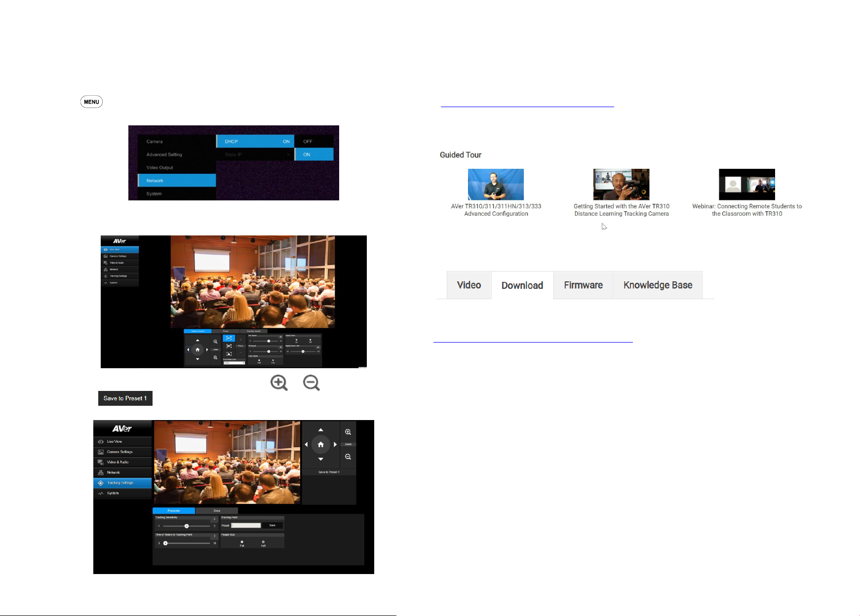This screenshot has height=616, width=860.
Task: Open highlighted Tracking Settings in the larger sidebar
Action: [x=122, y=483]
